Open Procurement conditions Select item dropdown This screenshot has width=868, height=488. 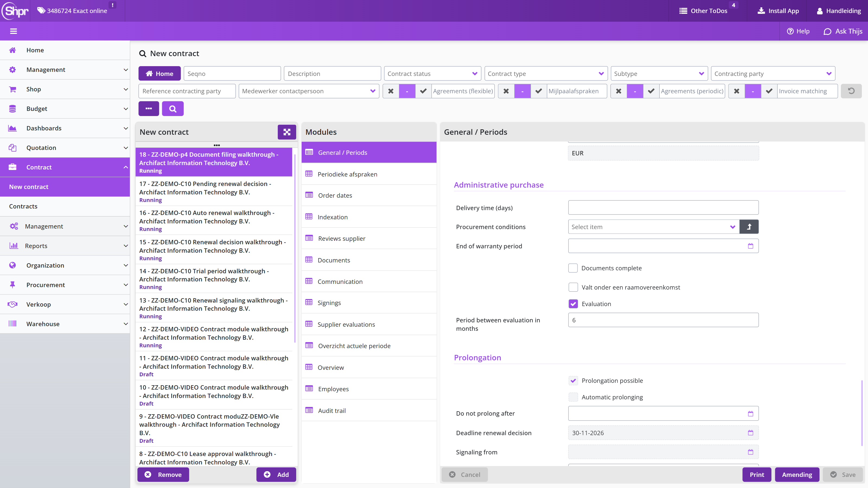click(653, 227)
